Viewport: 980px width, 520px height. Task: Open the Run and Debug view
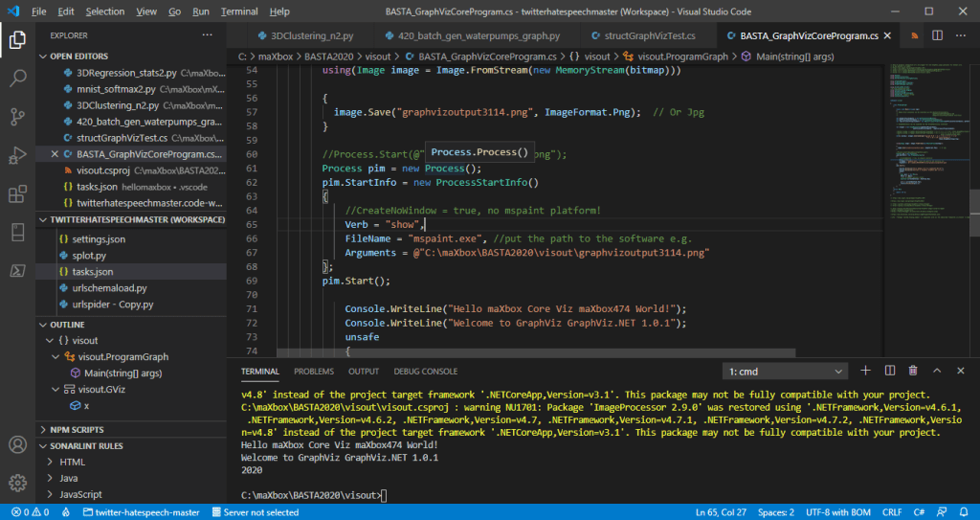point(17,155)
